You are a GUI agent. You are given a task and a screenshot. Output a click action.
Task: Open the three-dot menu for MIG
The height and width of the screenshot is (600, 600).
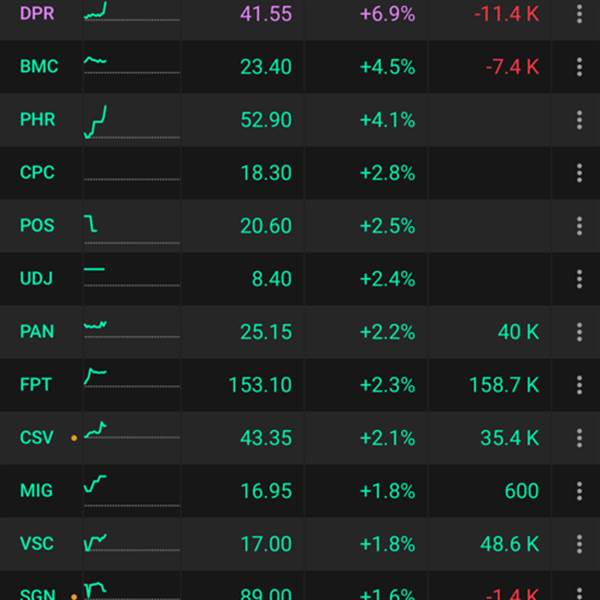579,491
